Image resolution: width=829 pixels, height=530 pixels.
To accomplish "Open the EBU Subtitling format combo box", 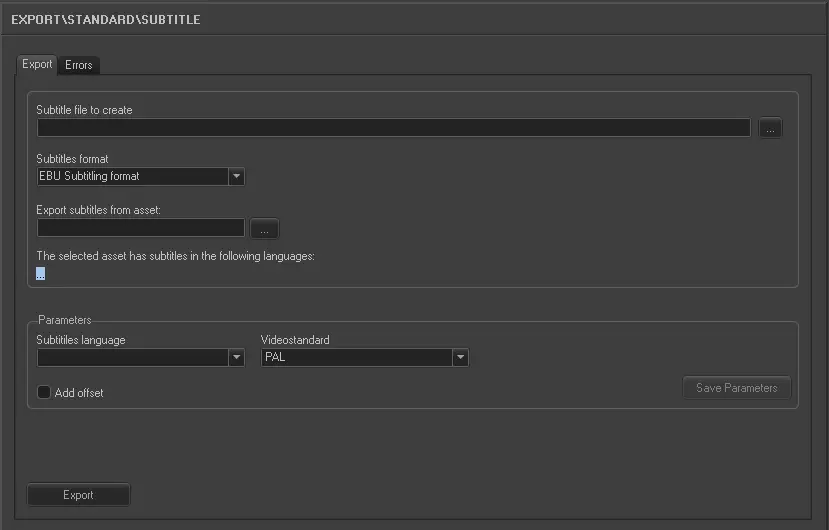I will click(x=131, y=177).
